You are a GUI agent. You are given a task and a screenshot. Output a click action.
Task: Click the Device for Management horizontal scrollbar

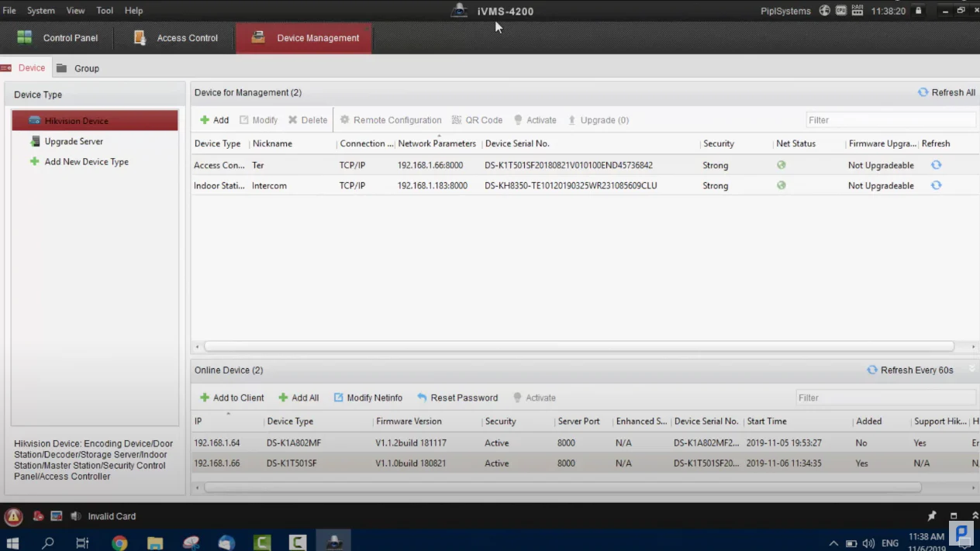pyautogui.click(x=578, y=346)
